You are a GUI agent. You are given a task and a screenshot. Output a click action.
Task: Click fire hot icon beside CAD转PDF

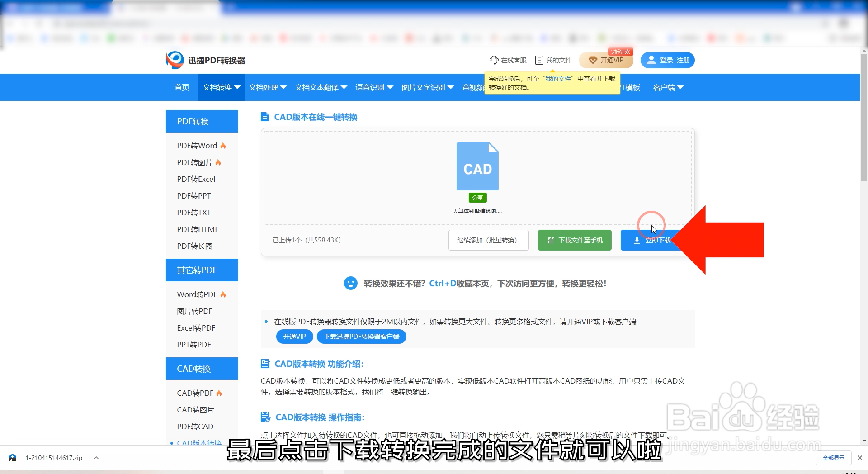[x=219, y=393]
